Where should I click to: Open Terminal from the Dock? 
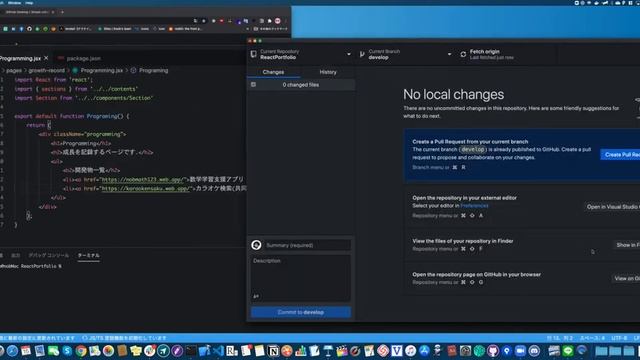coord(191,351)
